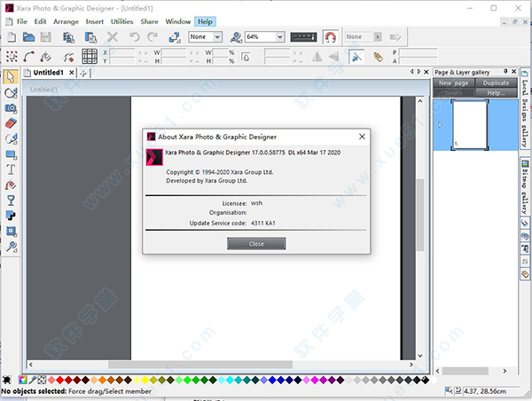Open the 64% zoom dropdown
Image resolution: width=532 pixels, height=401 pixels.
point(280,36)
